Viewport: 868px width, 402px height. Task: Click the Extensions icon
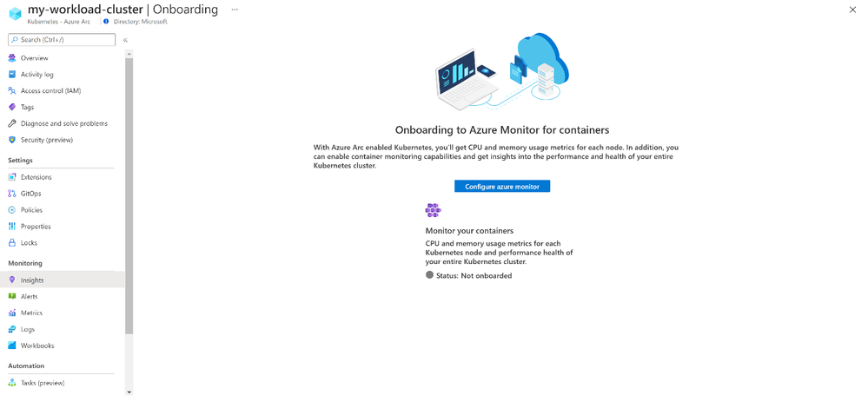pyautogui.click(x=12, y=177)
